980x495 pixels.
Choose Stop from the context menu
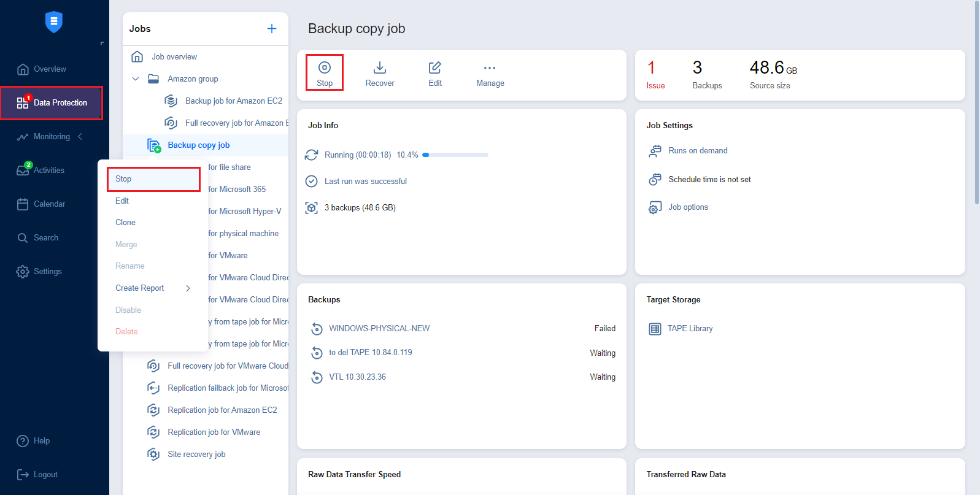point(123,179)
